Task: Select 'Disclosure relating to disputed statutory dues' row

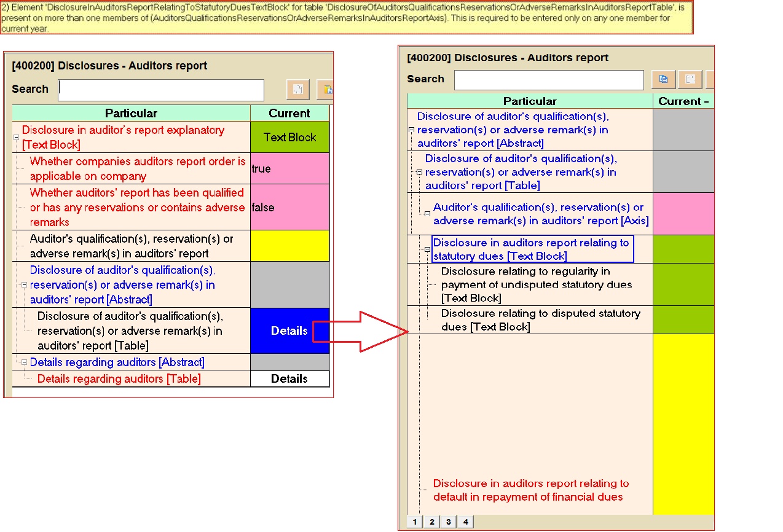Action: pos(540,320)
